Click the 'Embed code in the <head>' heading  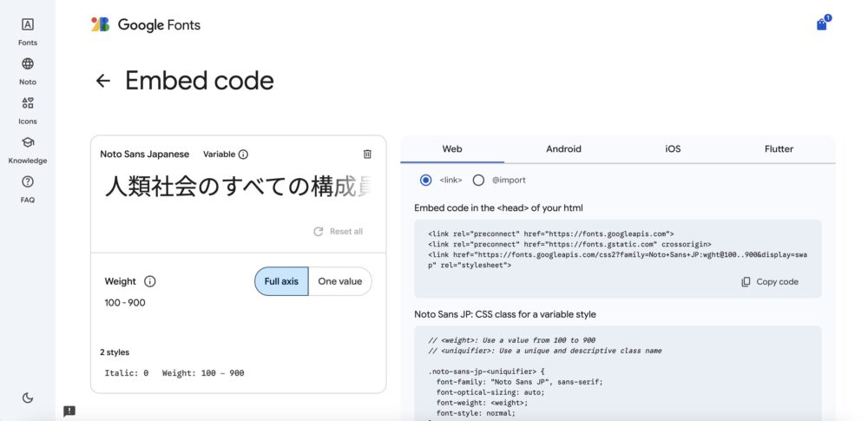click(x=498, y=208)
